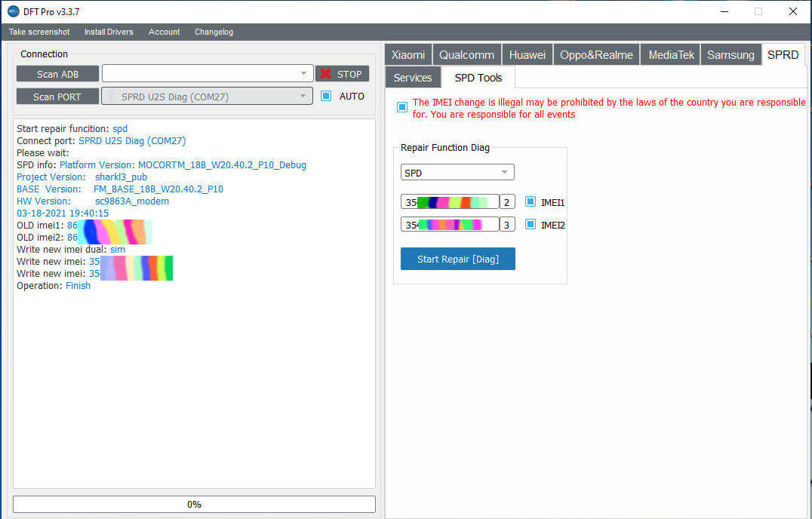Click the Scan ADB button
Screen dimensions: 812x519
(57, 74)
